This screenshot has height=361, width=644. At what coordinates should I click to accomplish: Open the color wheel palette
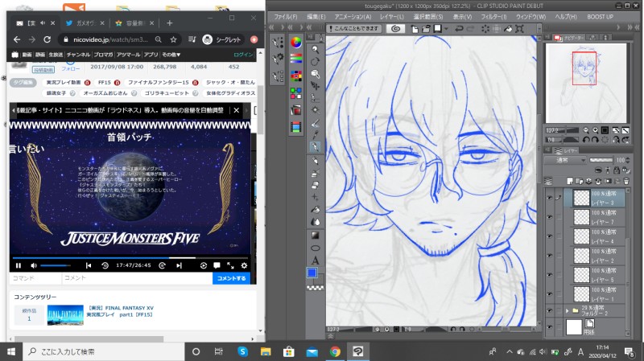(x=295, y=43)
